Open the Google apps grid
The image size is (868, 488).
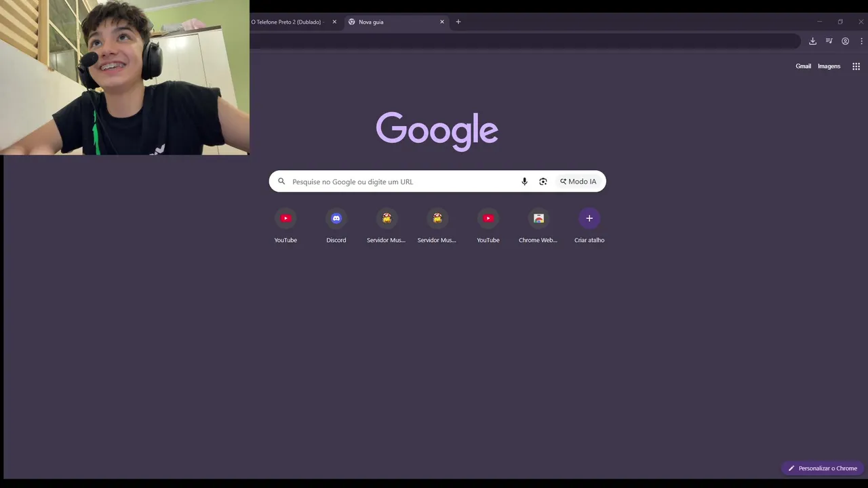tap(856, 66)
